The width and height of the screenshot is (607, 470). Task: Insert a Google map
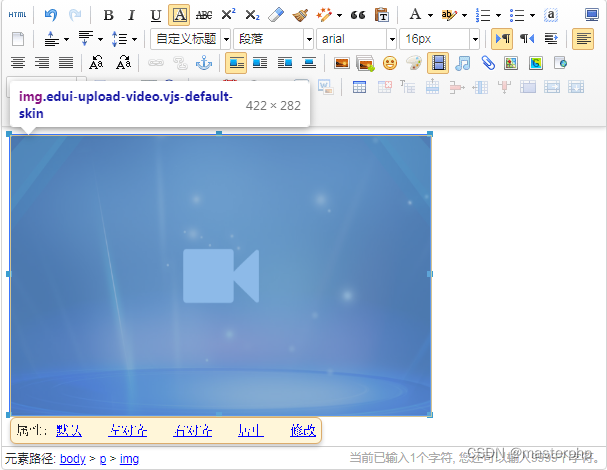coord(536,63)
